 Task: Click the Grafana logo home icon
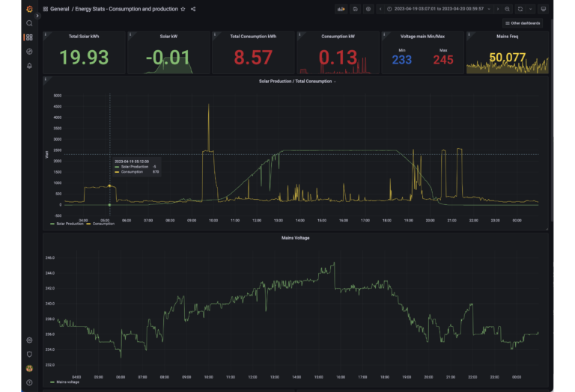coord(29,9)
